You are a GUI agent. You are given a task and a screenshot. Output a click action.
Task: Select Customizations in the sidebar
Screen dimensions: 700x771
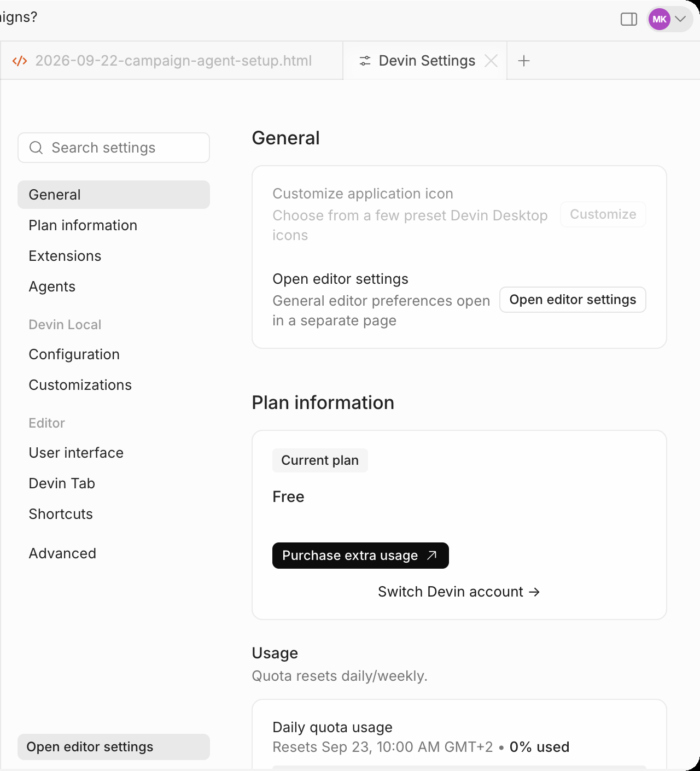[114, 385]
